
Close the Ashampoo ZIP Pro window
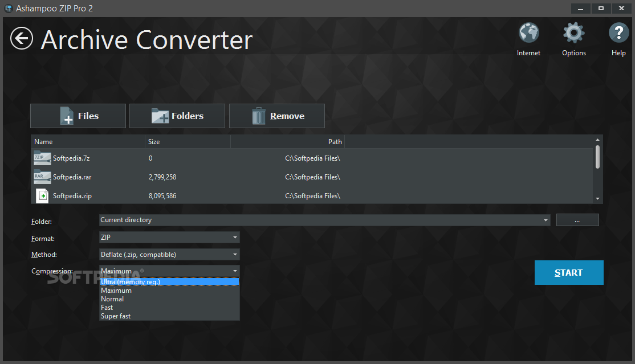click(x=621, y=8)
